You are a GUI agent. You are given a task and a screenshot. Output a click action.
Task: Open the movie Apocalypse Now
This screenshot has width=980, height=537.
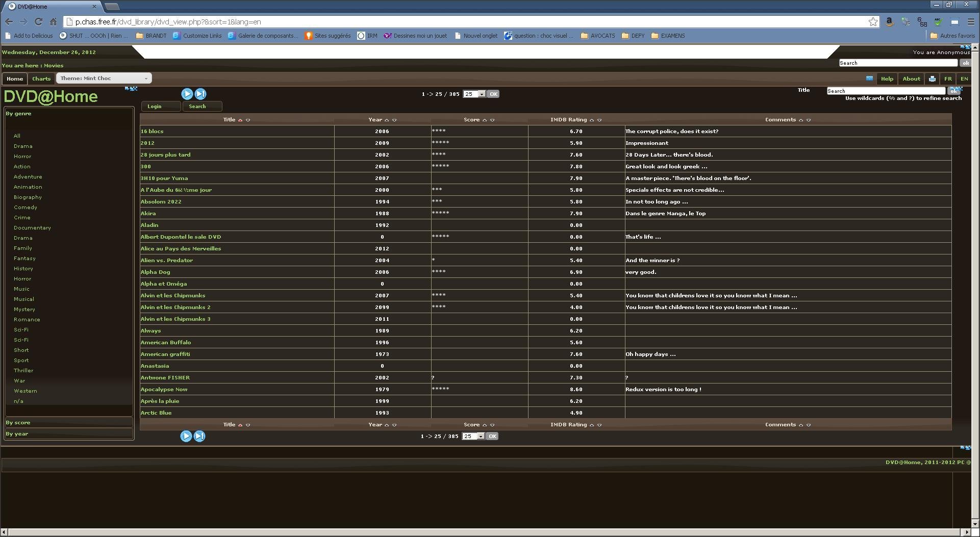pos(164,389)
